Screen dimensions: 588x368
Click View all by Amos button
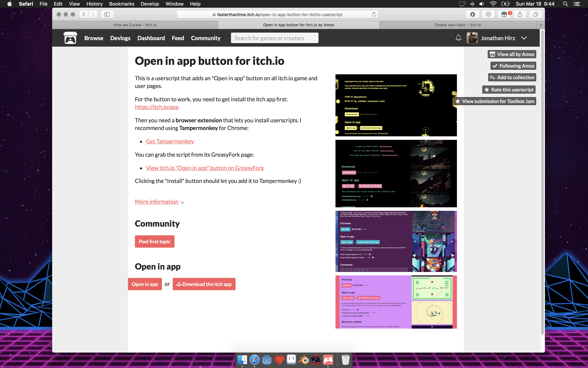512,54
